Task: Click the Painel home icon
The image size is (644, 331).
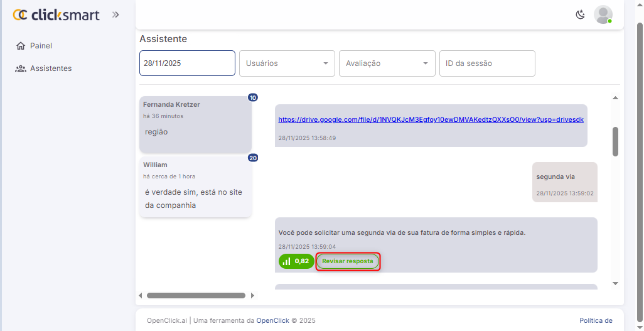Action: click(20, 46)
